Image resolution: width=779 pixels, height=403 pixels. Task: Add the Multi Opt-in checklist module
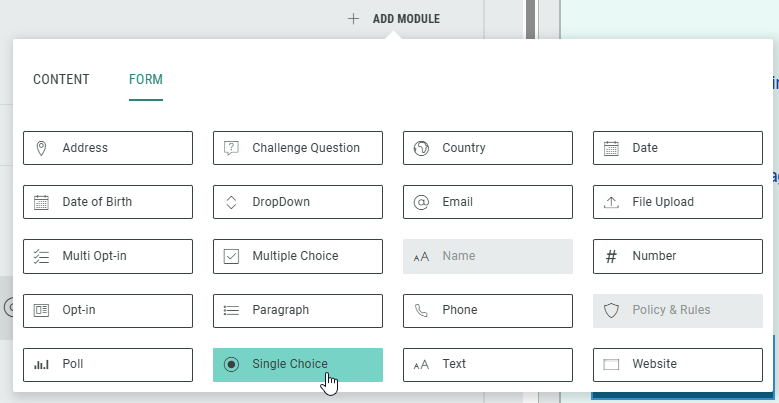[x=107, y=256]
